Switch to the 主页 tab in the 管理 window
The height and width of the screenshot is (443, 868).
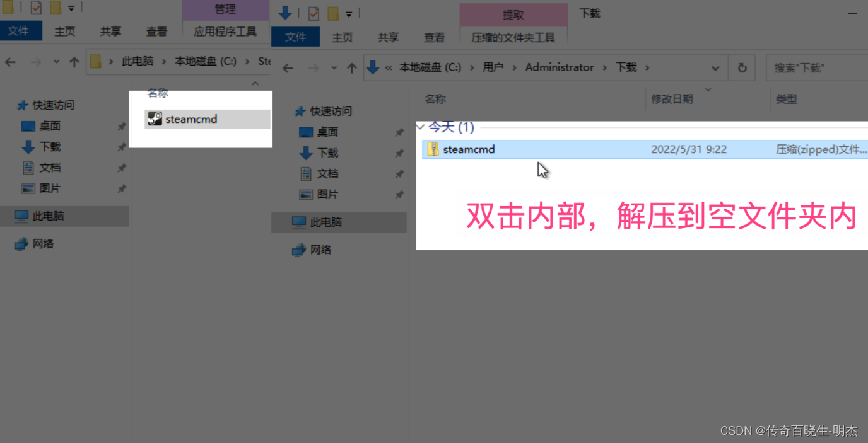point(65,31)
